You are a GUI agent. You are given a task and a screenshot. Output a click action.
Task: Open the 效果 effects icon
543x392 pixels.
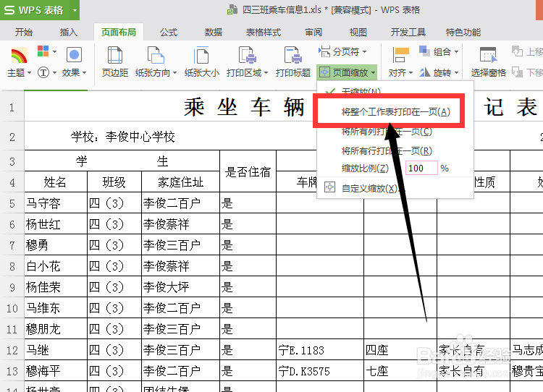pos(74,55)
